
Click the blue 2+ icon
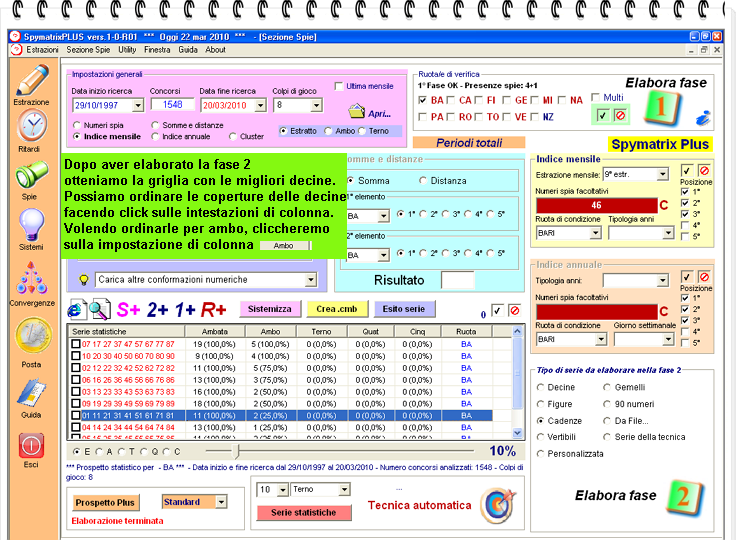158,309
